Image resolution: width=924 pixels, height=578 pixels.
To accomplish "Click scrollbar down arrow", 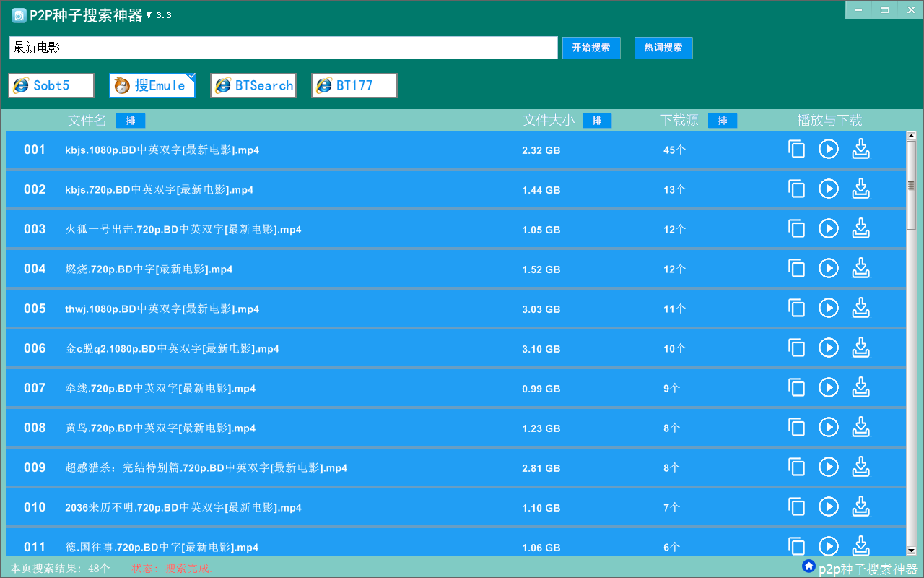I will [911, 551].
